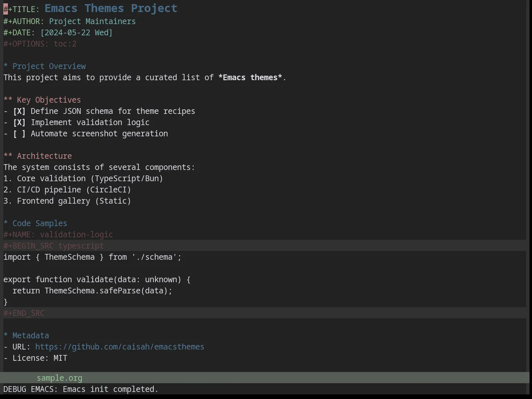Fold the Architecture heading stars
This screenshot has width=532, height=399.
pyautogui.click(x=8, y=156)
